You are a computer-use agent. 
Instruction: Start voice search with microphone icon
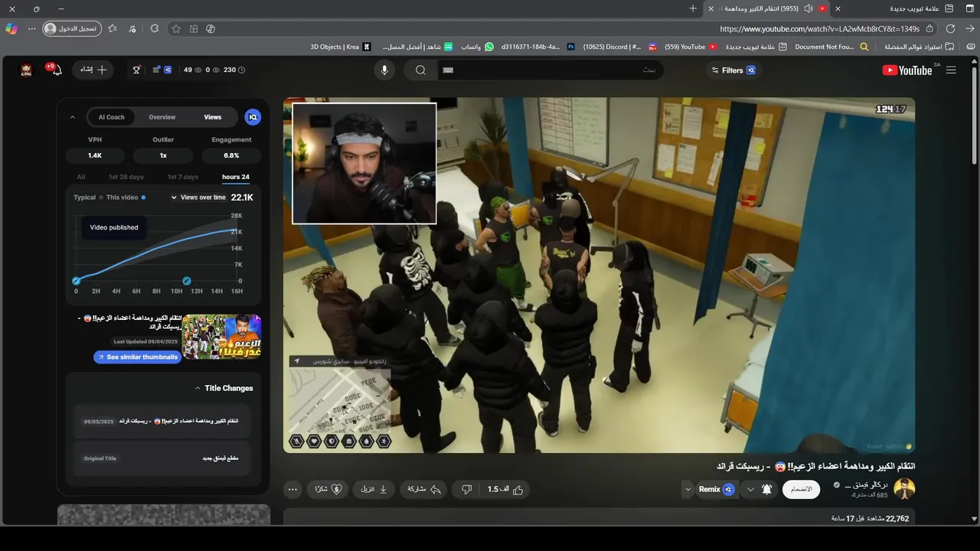click(384, 70)
